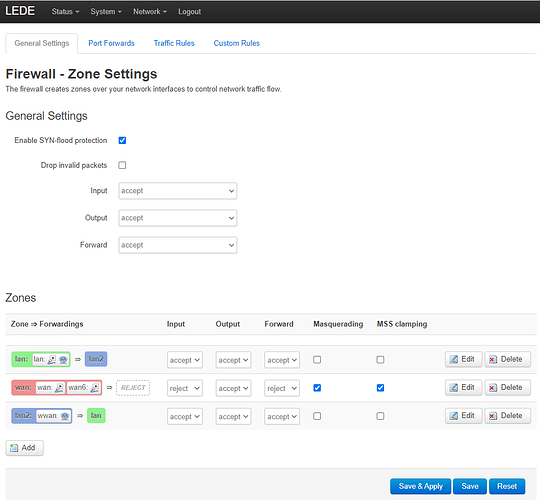Click the red Delete icon in wan row
Image resolution: width=540 pixels, height=500 pixels.
pos(493,388)
